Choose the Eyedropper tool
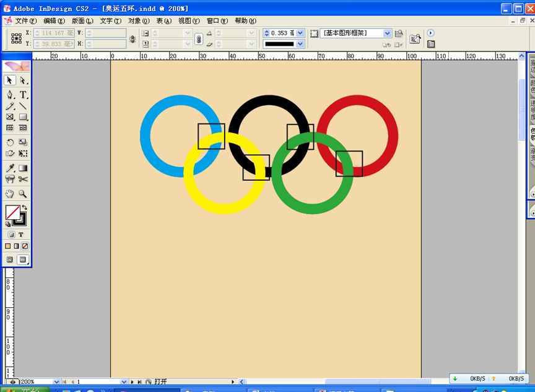Image resolution: width=535 pixels, height=392 pixels. click(10, 168)
